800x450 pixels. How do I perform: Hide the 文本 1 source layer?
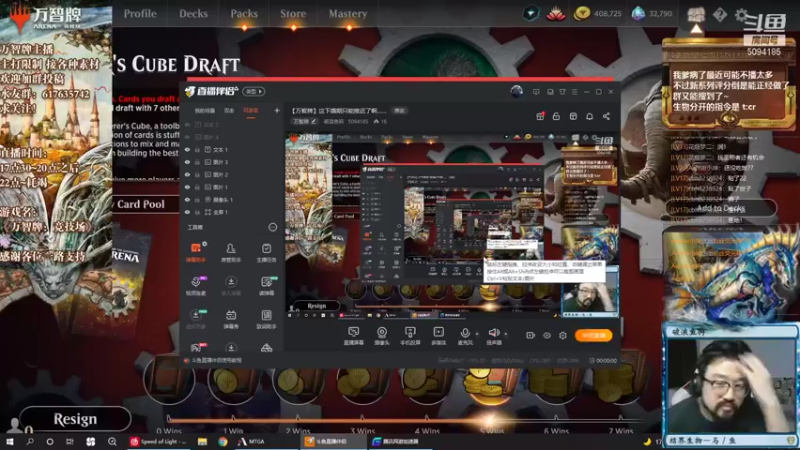187,150
